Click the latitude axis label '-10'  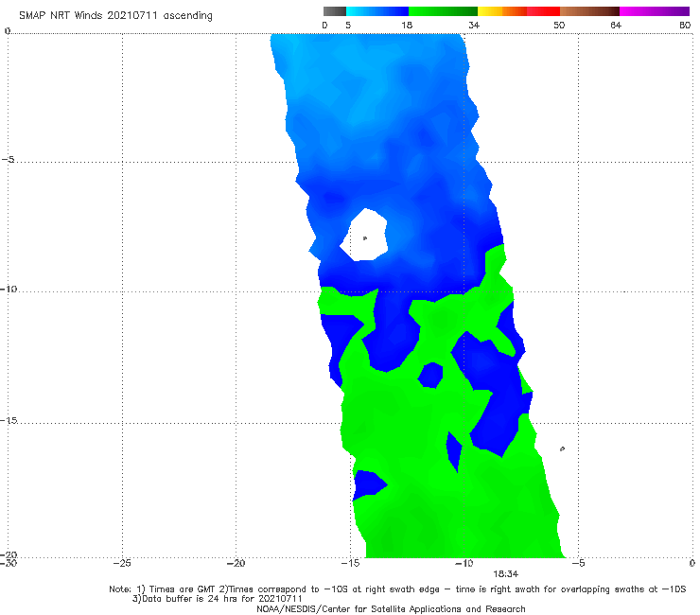9,289
